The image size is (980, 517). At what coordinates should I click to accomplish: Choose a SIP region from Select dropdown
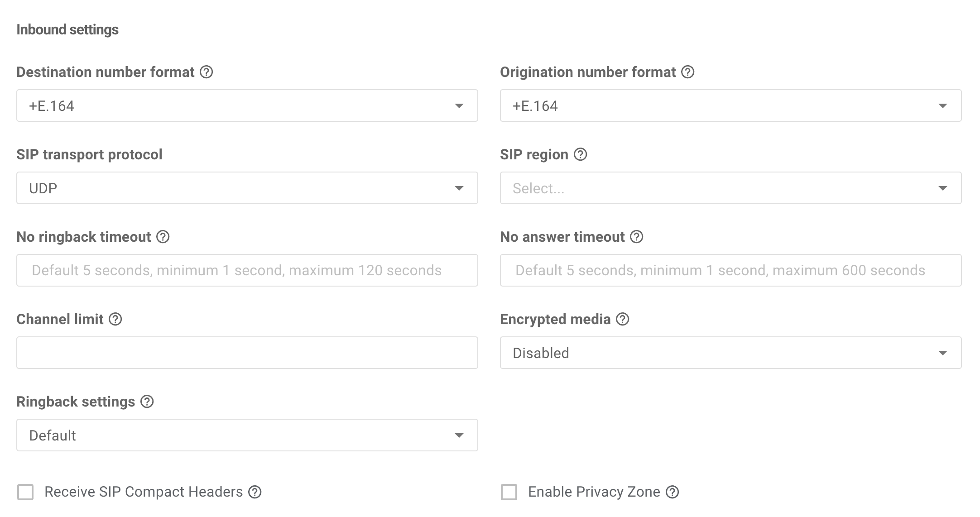point(730,188)
